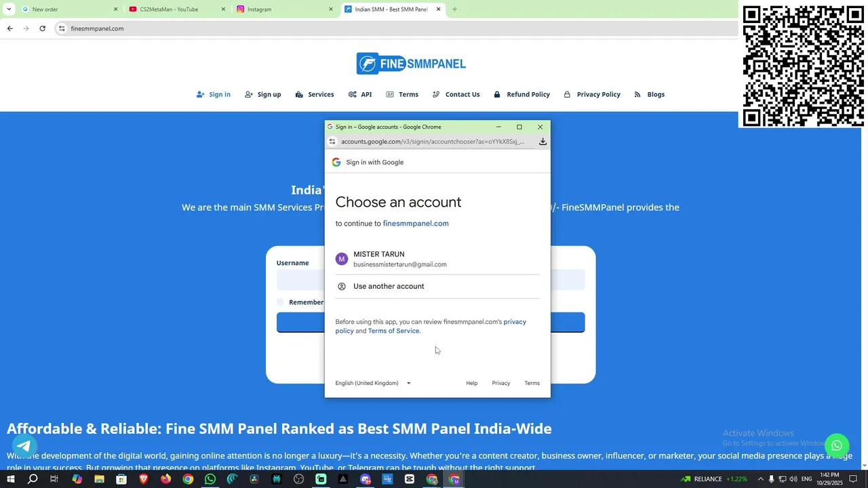Open DaVinci Resolve from the taskbar
This screenshot has width=868, height=488.
point(254,479)
